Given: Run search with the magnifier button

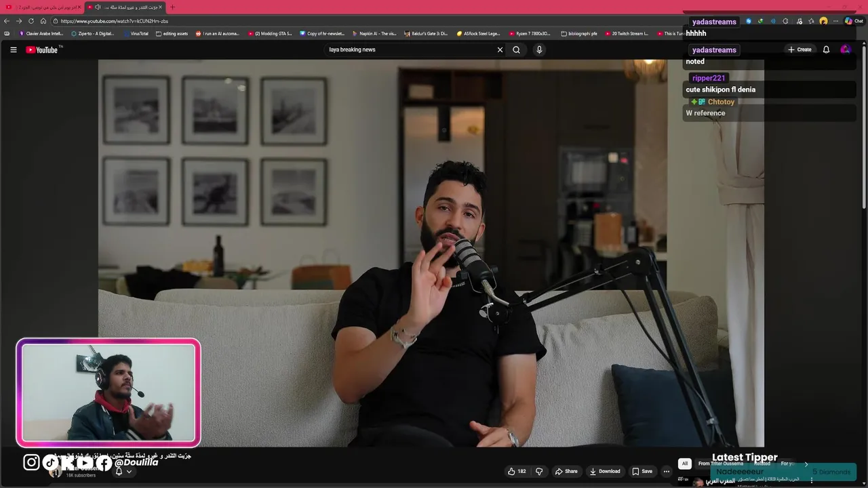Looking at the screenshot, I should click(x=516, y=49).
